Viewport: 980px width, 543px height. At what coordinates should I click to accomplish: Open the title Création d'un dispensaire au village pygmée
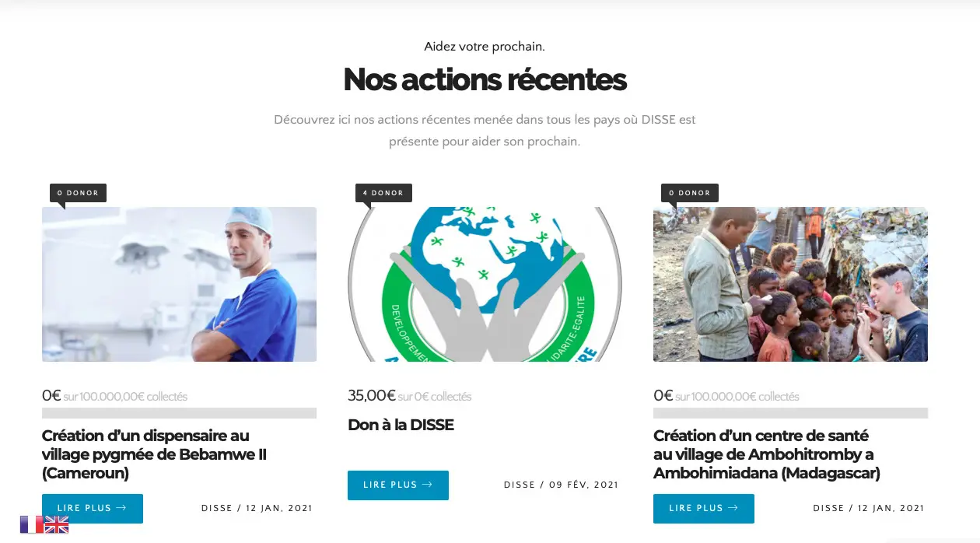point(154,454)
